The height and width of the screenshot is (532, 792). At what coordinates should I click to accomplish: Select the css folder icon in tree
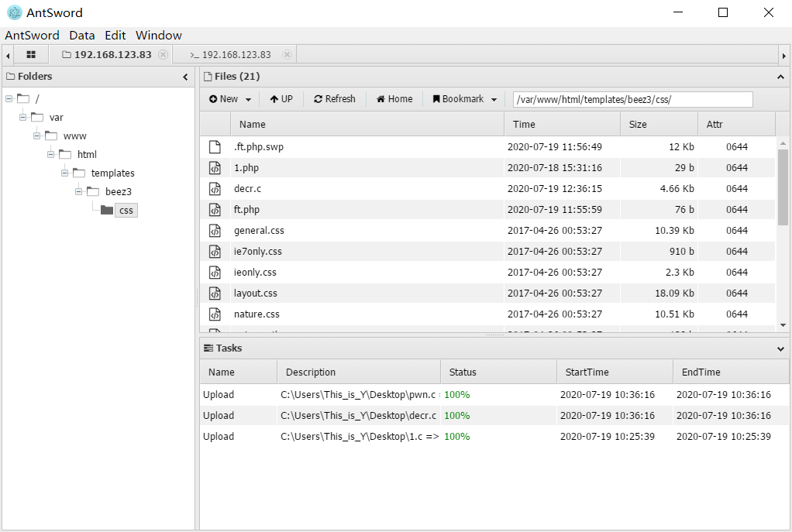107,210
